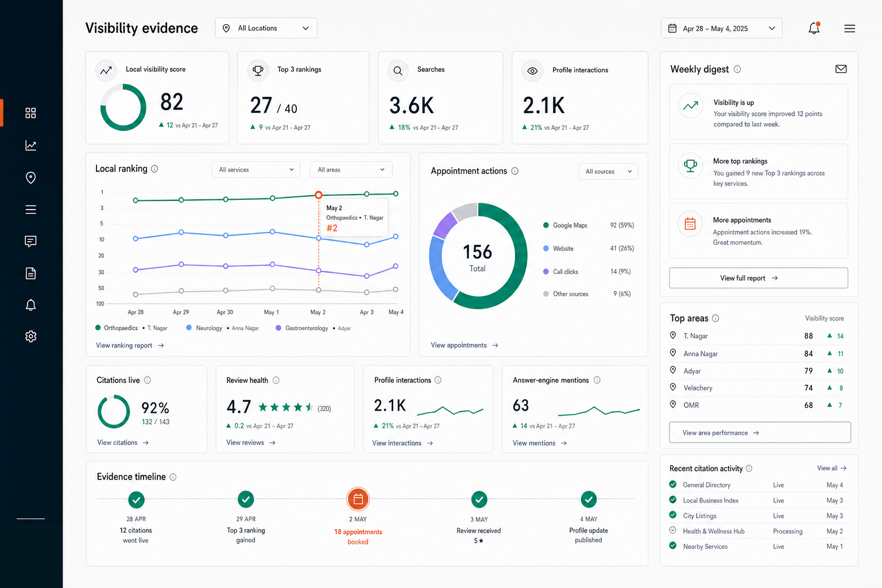Open View ranking report link
This screenshot has height=588, width=882.
[130, 346]
